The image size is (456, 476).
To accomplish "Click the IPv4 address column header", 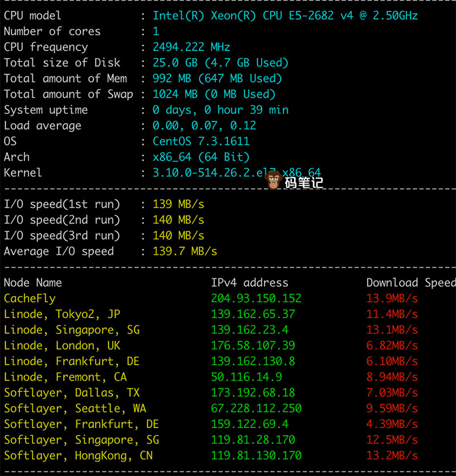I will tap(250, 282).
